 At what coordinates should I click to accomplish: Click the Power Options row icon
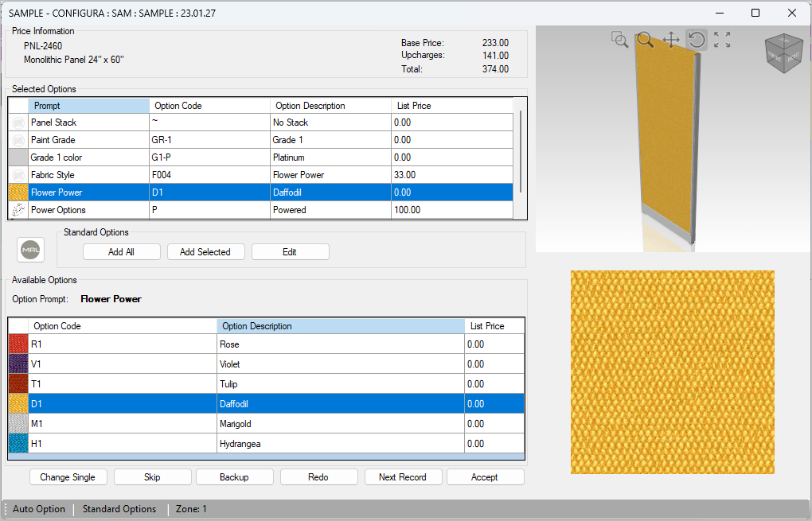[x=18, y=210]
